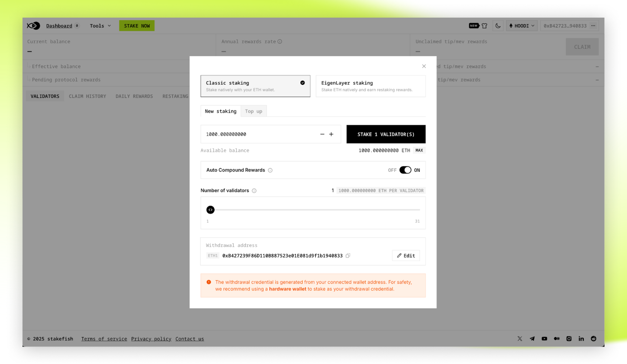Click the stakefish logo icon
Screen dimensions: 627x364
point(33,26)
